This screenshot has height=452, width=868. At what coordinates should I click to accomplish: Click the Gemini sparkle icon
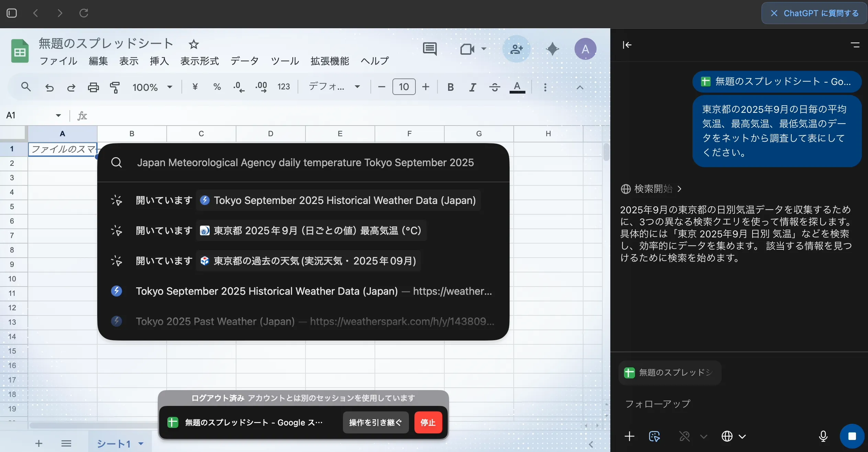[552, 49]
